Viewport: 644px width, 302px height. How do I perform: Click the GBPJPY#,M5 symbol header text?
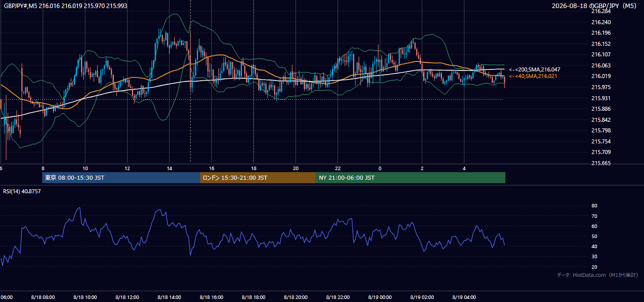(x=66, y=6)
